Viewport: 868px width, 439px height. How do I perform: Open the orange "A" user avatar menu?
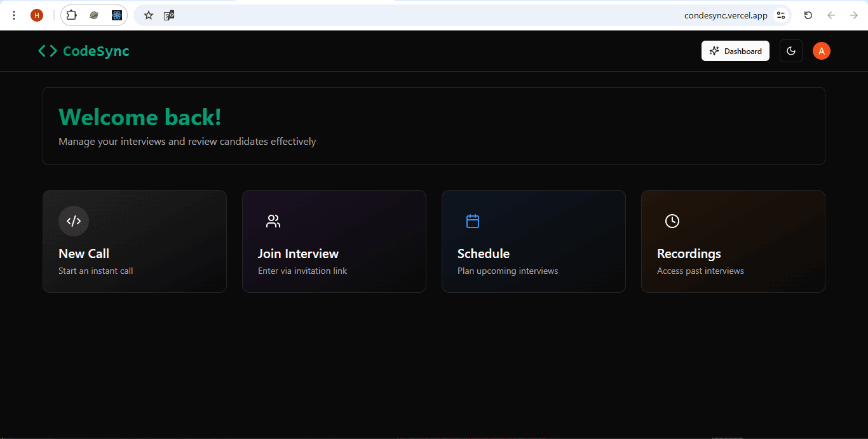click(822, 51)
